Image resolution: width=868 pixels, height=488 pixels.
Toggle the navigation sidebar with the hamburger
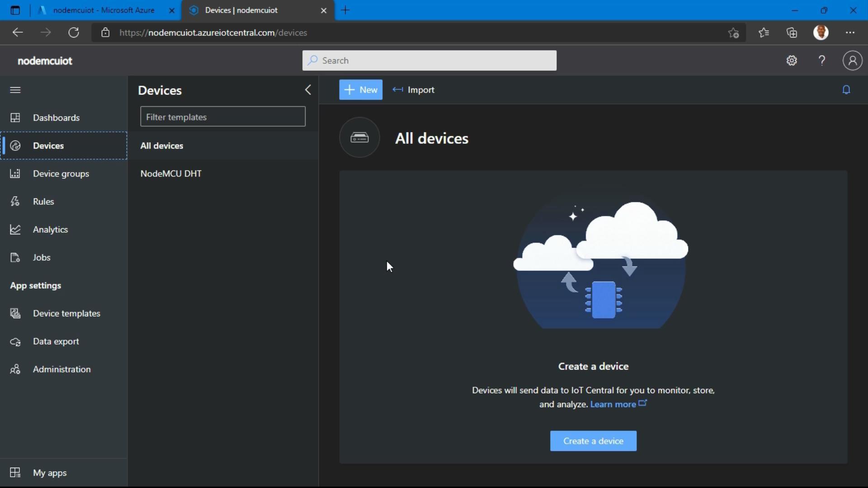[15, 90]
